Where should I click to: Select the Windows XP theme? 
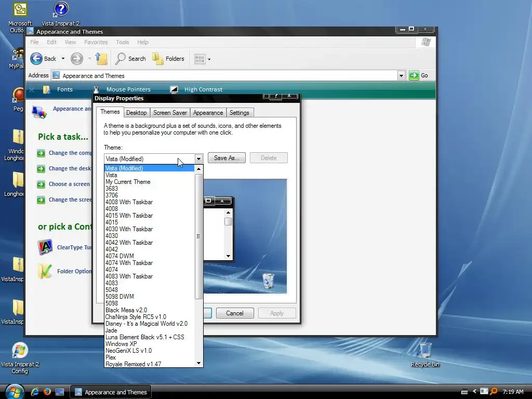(149, 344)
